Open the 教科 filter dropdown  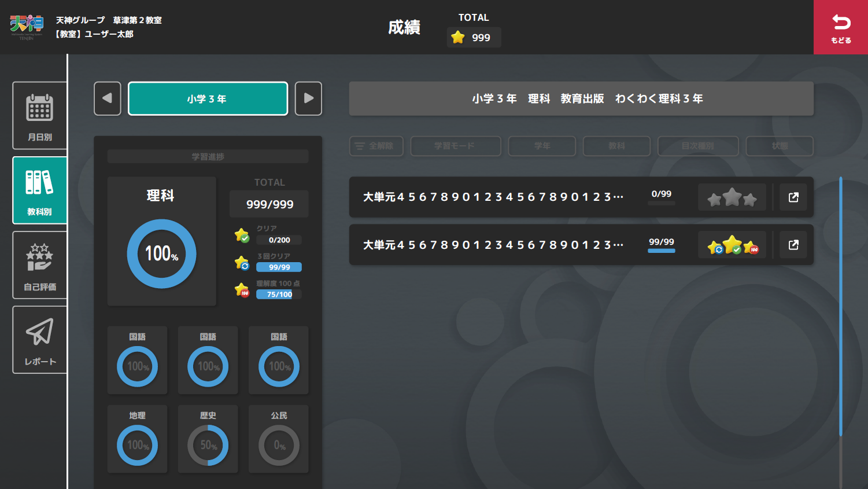616,146
